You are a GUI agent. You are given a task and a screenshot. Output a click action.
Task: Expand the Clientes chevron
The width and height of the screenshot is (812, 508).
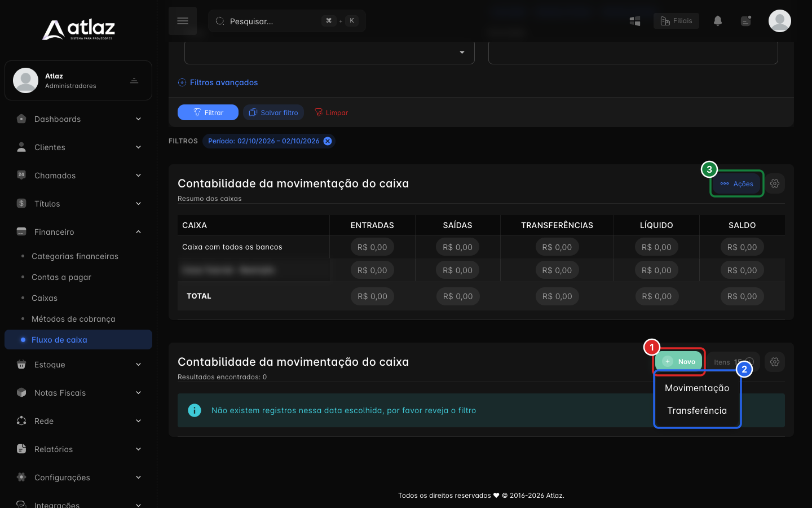[138, 147]
